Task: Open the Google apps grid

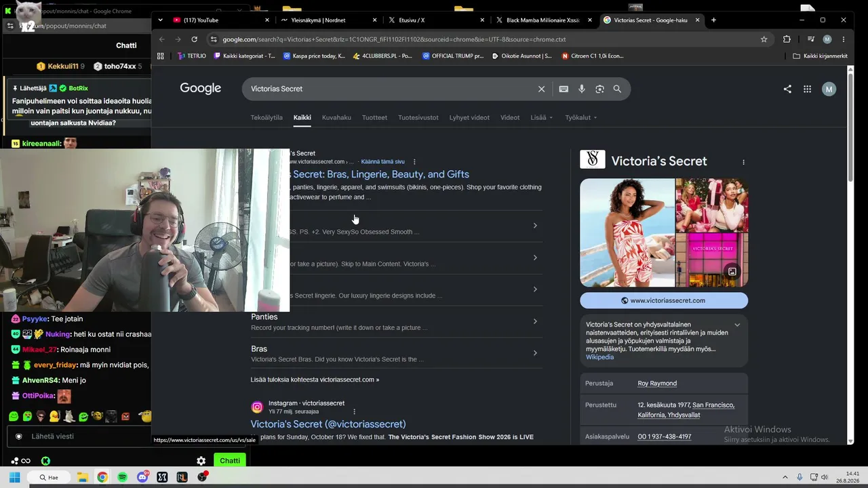Action: [x=807, y=89]
